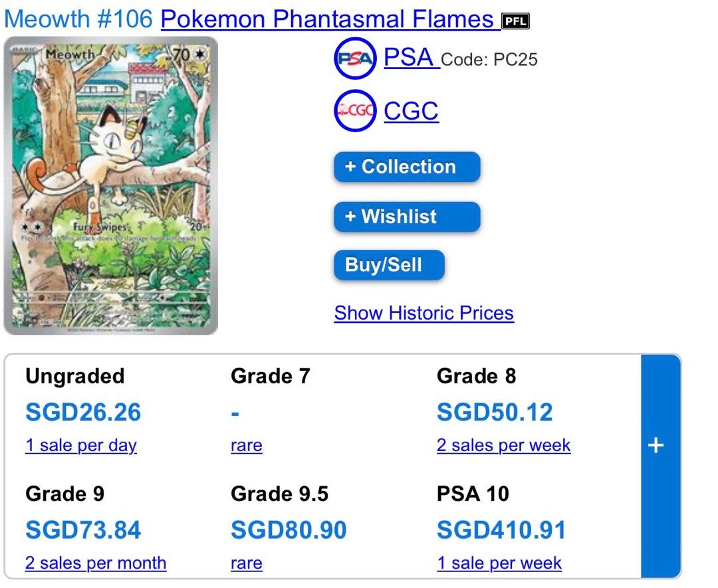View Grade 8 two sales per week
Image resolution: width=718 pixels, height=588 pixels.
pos(503,445)
